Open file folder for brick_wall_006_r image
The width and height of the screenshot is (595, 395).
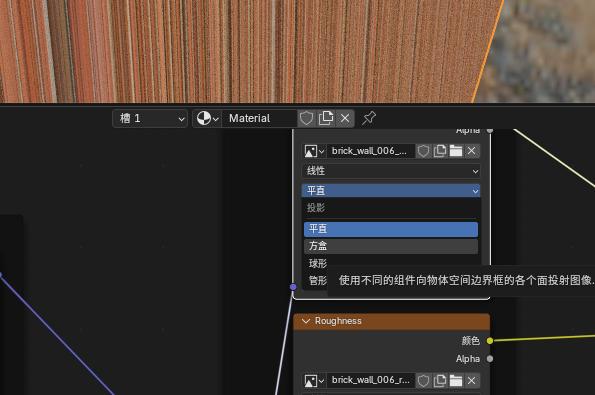tap(456, 381)
